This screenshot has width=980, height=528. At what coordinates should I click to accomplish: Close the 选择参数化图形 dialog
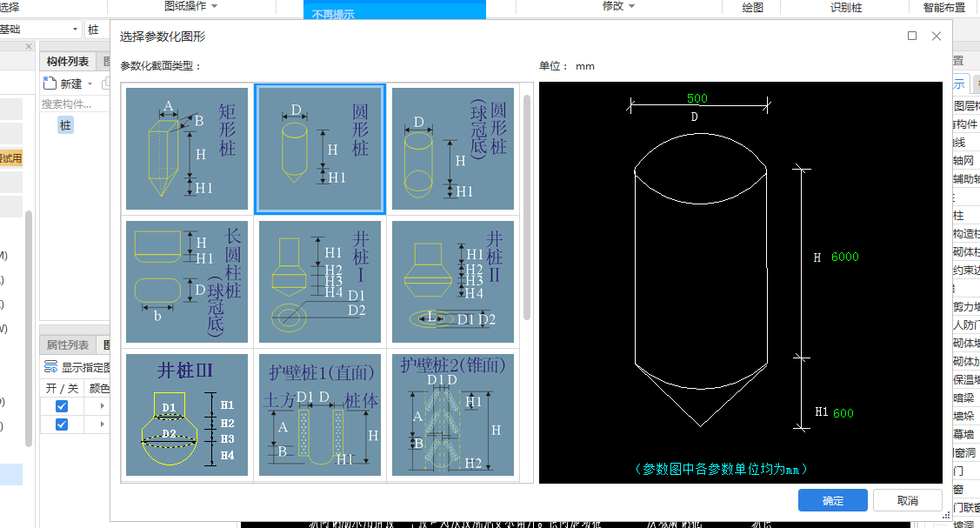[937, 36]
